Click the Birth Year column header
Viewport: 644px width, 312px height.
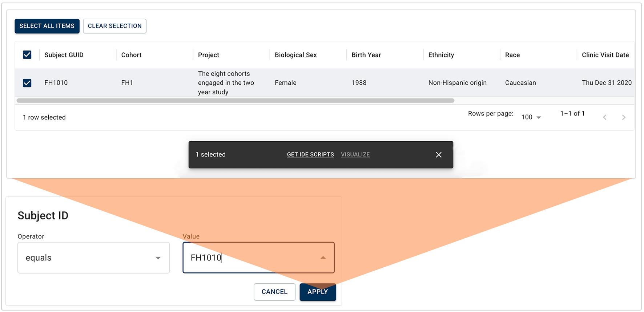[366, 55]
